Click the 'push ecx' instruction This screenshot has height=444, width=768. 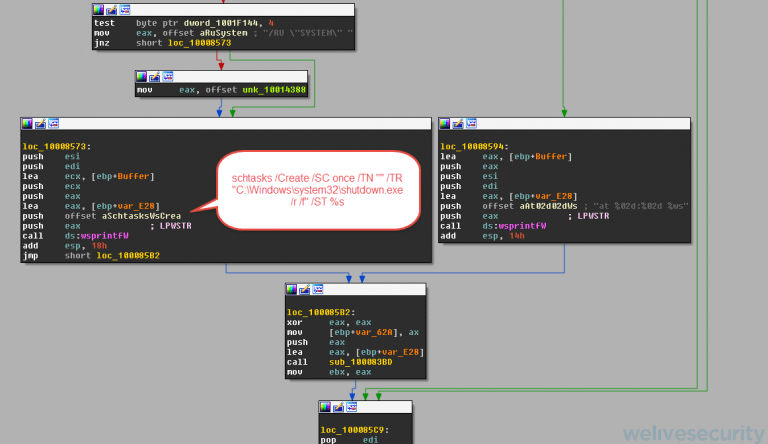click(x=51, y=186)
